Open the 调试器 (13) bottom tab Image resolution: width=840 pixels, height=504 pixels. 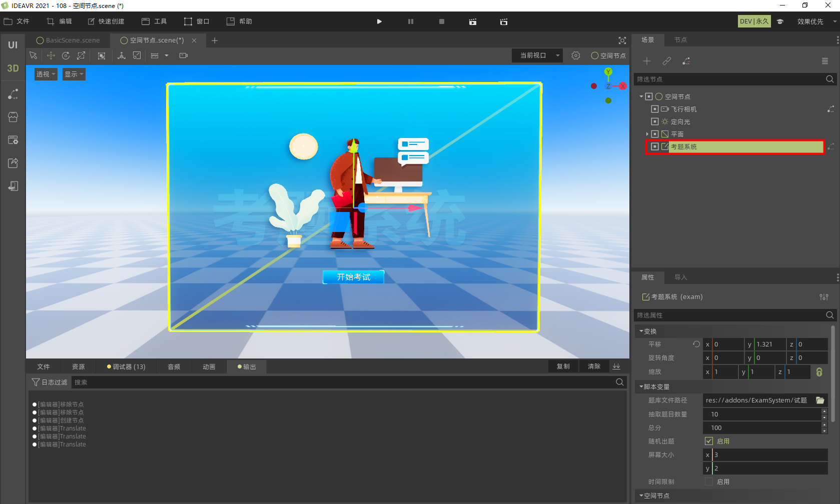point(126,366)
